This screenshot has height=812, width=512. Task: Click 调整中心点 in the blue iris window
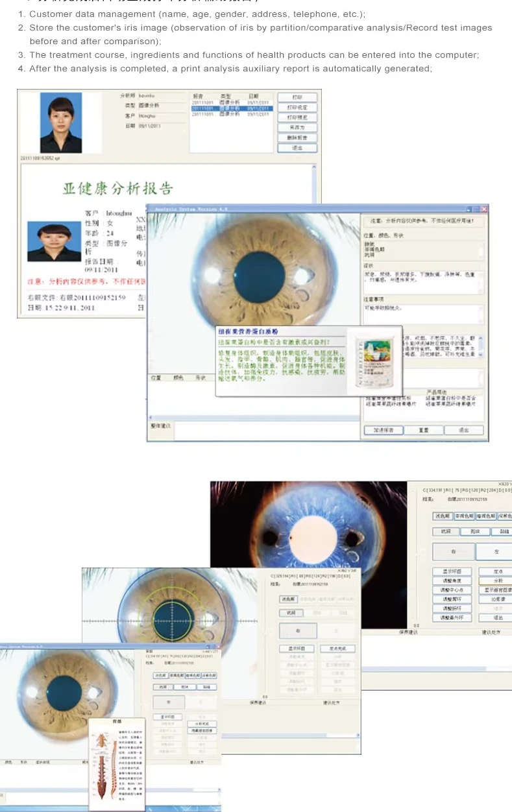tap(452, 590)
